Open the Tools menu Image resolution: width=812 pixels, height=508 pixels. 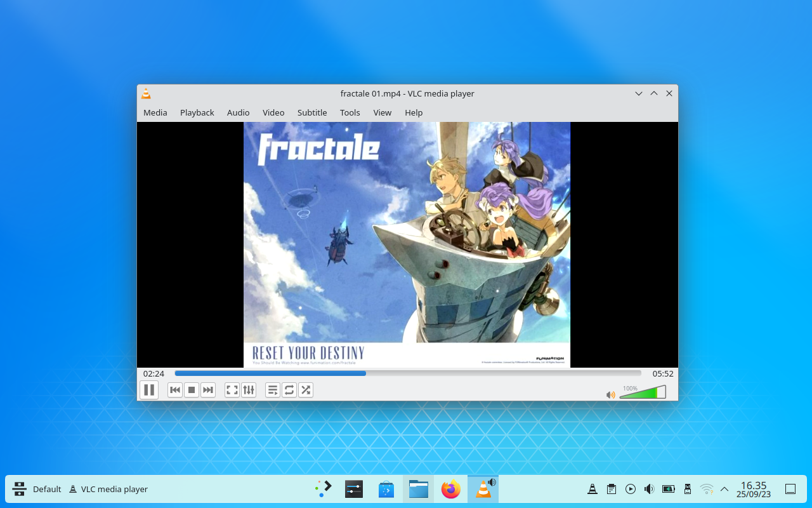pyautogui.click(x=350, y=112)
